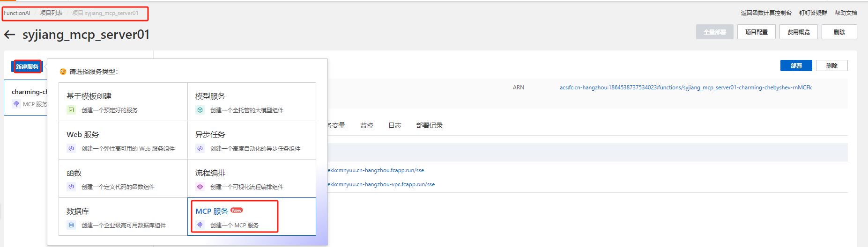Image resolution: width=868 pixels, height=247 pixels.
Task: Switch to the partially hidden 变量 tab
Action: tap(337, 125)
